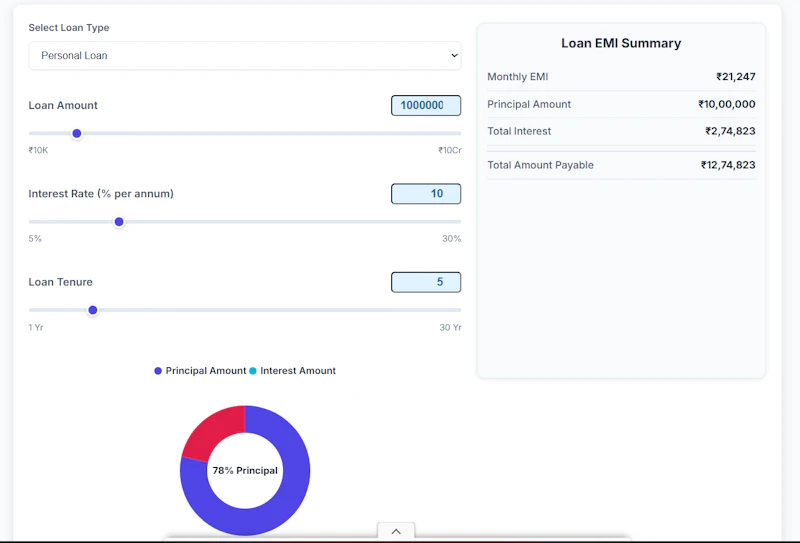The height and width of the screenshot is (543, 800).
Task: Click the 30% maximum rate label
Action: point(452,239)
